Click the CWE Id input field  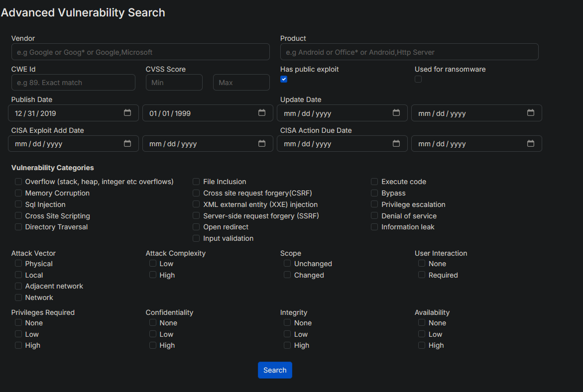[x=73, y=83]
